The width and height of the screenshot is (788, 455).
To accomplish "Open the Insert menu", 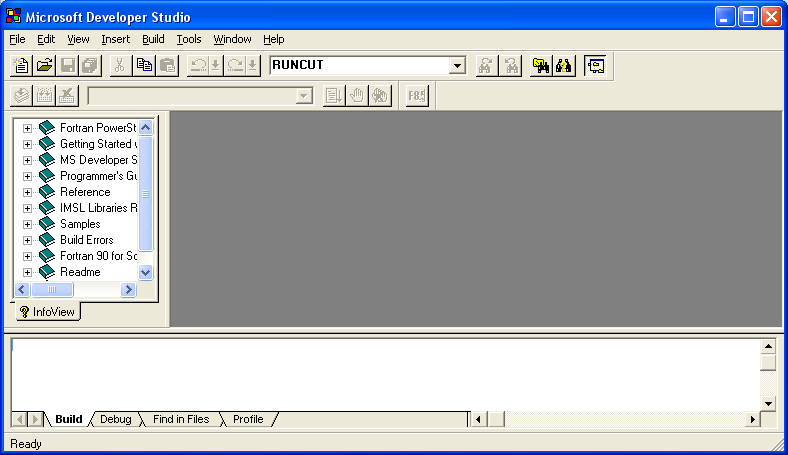I will point(116,39).
